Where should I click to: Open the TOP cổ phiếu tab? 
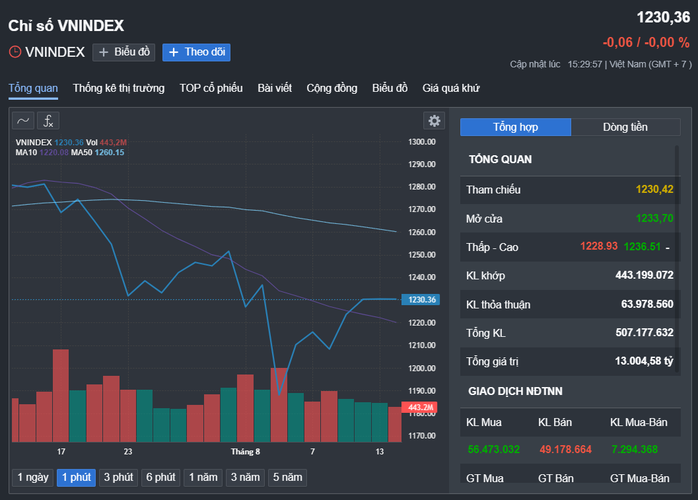(211, 88)
